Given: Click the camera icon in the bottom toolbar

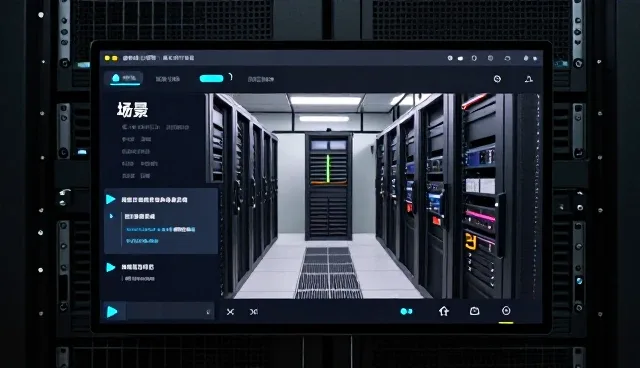Looking at the screenshot, I should (x=474, y=311).
